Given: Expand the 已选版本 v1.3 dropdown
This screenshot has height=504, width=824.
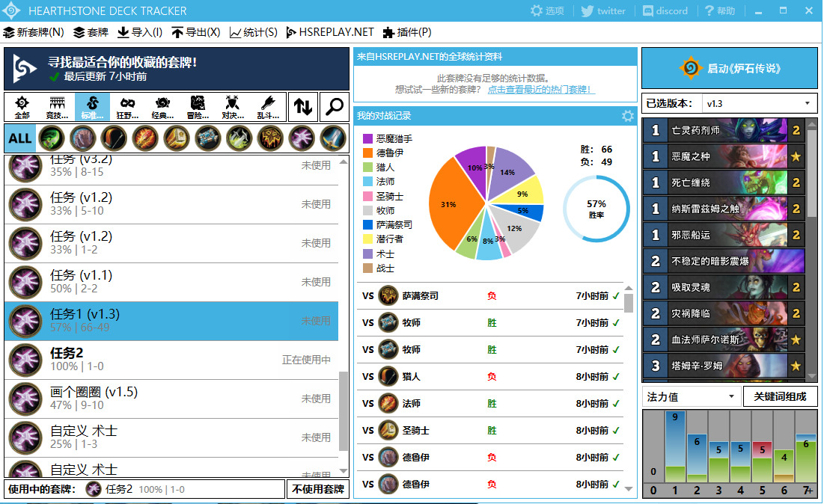Looking at the screenshot, I should (760, 103).
